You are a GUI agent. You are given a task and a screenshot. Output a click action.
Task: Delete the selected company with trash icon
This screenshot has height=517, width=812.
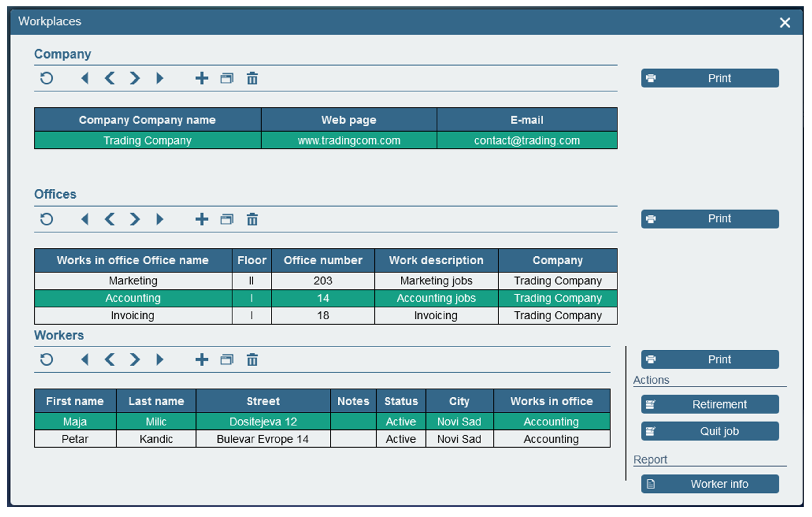tap(252, 78)
